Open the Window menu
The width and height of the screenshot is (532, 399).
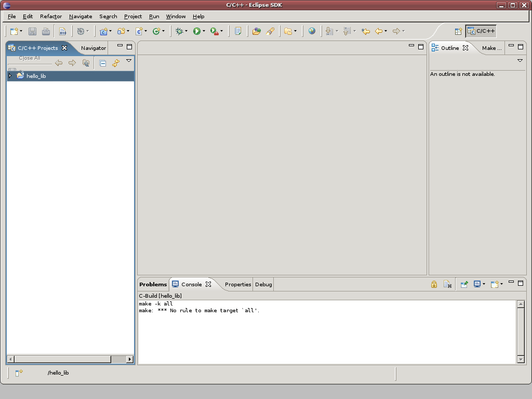(176, 16)
